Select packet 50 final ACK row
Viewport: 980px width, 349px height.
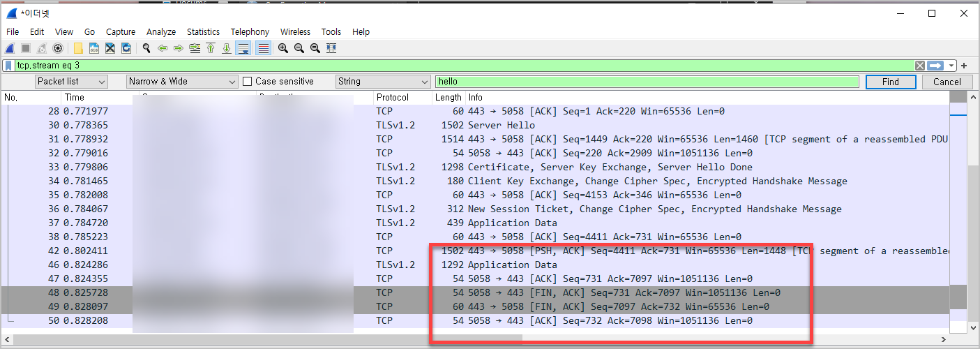tap(476, 320)
